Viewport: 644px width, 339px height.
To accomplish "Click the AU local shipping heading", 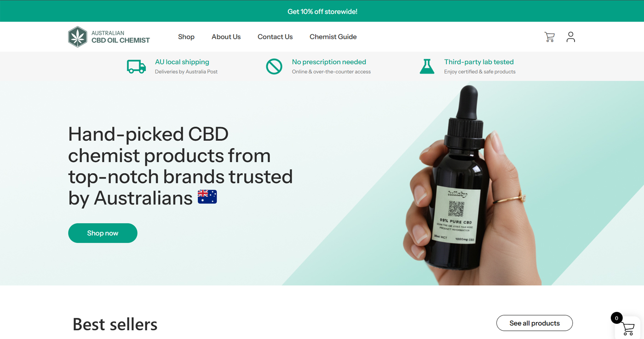I will click(x=182, y=62).
